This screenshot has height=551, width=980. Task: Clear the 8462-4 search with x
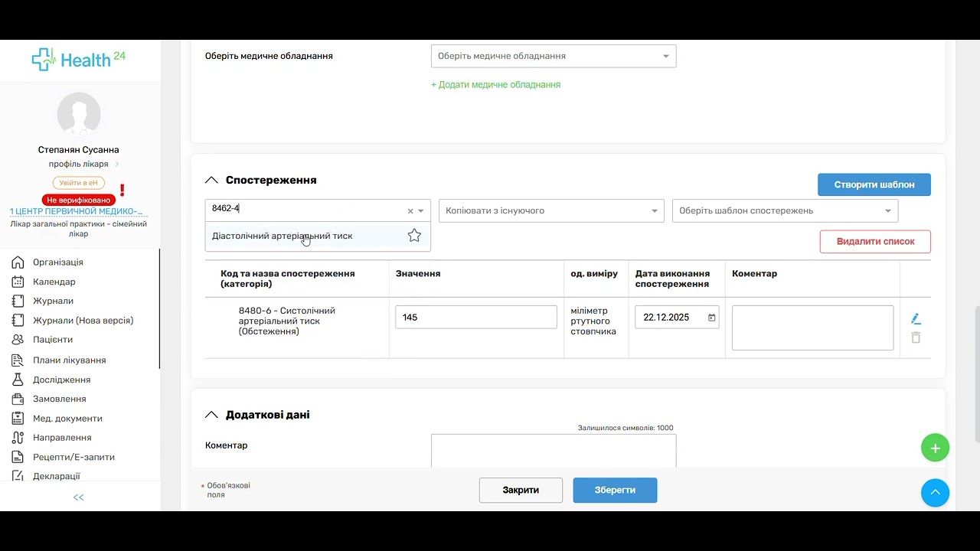[410, 211]
